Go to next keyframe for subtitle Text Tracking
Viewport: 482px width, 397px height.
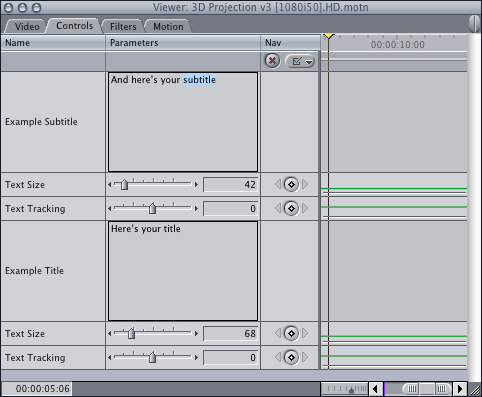(x=305, y=208)
